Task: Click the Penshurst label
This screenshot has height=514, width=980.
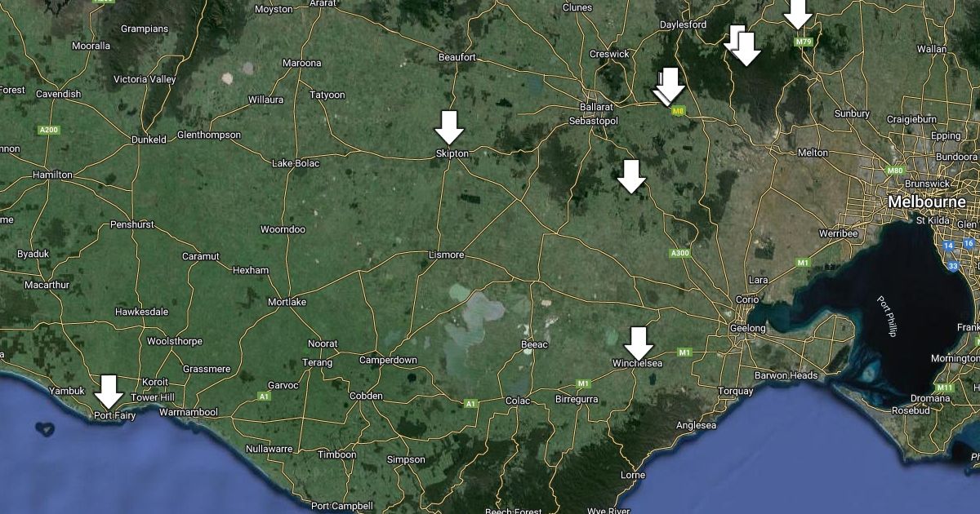Action: click(131, 224)
